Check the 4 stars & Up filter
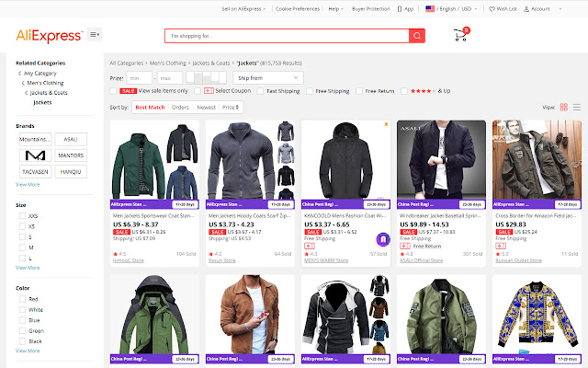Screen dimensions: 588x368 pyautogui.click(x=404, y=91)
